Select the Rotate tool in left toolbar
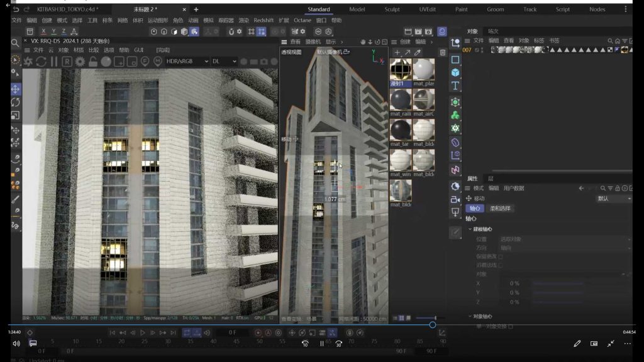The width and height of the screenshot is (644, 362). (x=16, y=102)
